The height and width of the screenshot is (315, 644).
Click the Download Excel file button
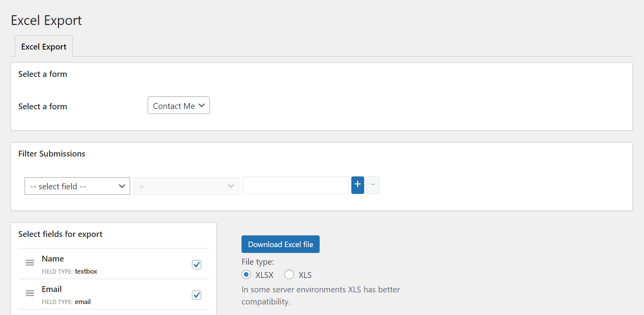(x=281, y=244)
